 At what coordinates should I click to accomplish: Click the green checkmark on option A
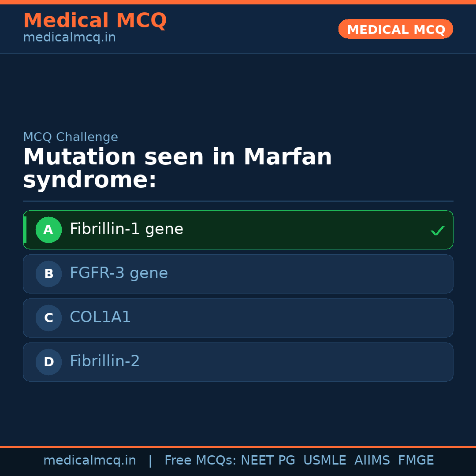tap(437, 231)
